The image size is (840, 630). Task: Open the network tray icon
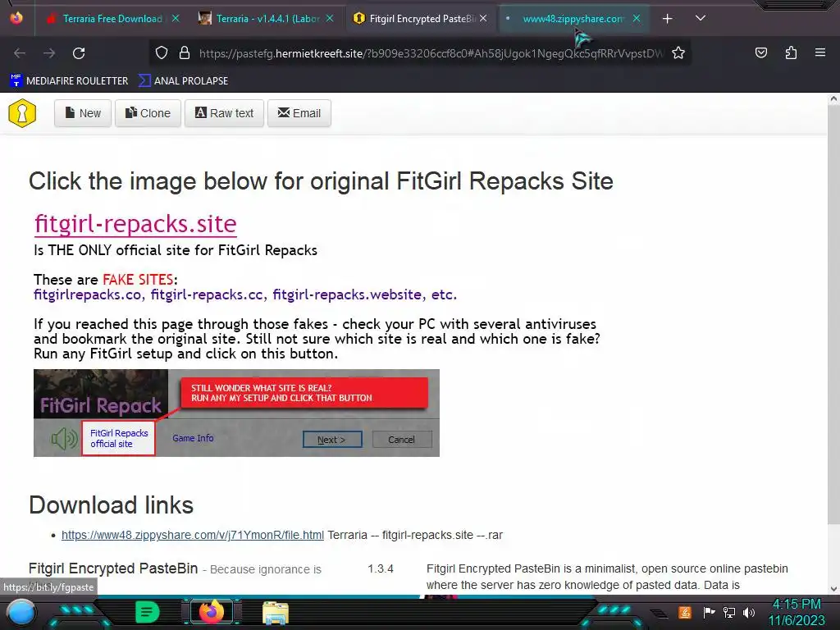pyautogui.click(x=729, y=612)
